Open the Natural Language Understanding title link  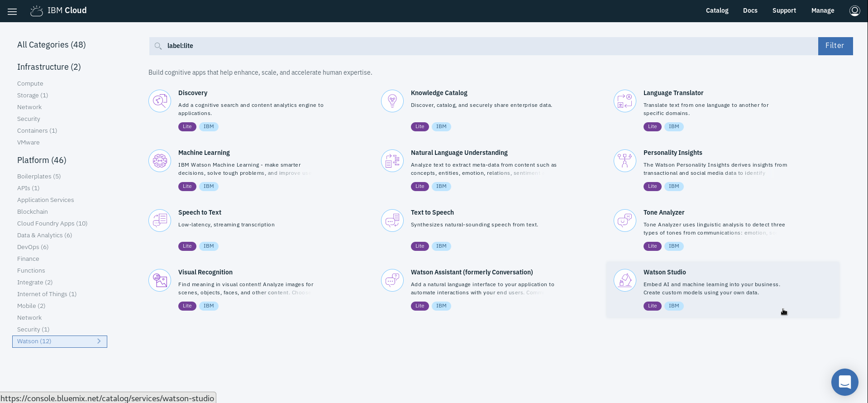(x=459, y=153)
